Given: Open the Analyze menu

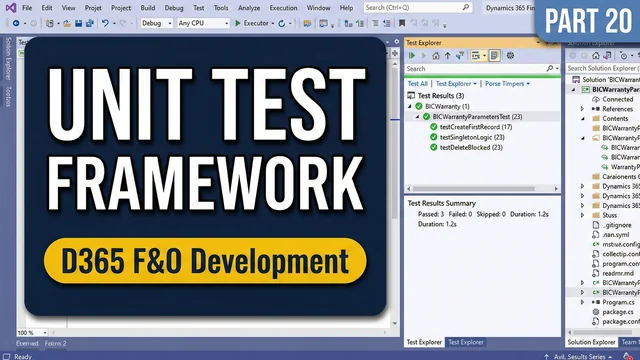Looking at the screenshot, I should [x=249, y=8].
